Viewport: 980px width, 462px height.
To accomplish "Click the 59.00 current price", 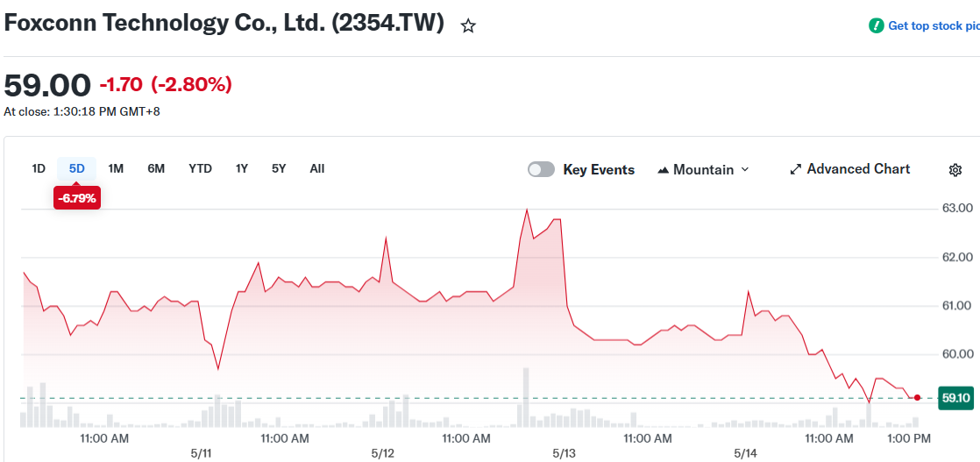I will point(47,85).
